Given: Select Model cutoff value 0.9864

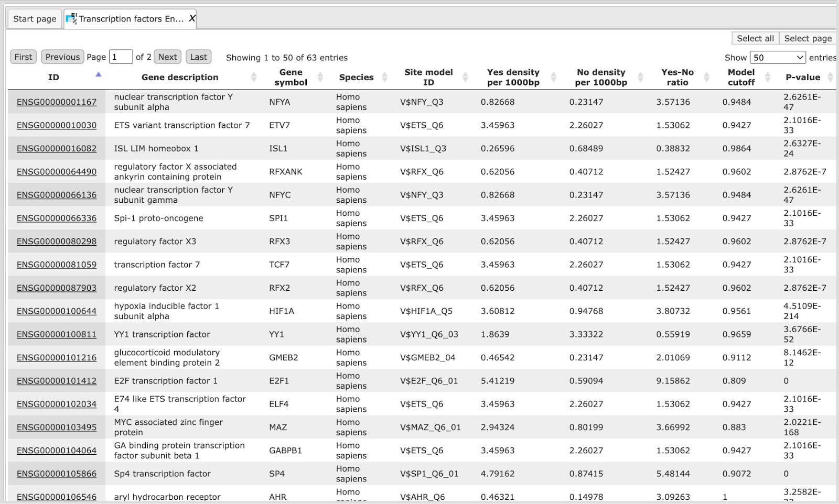Looking at the screenshot, I should pos(737,148).
